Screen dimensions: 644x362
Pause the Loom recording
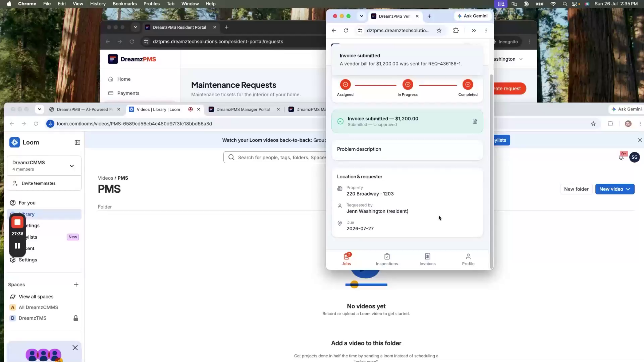pos(17,246)
